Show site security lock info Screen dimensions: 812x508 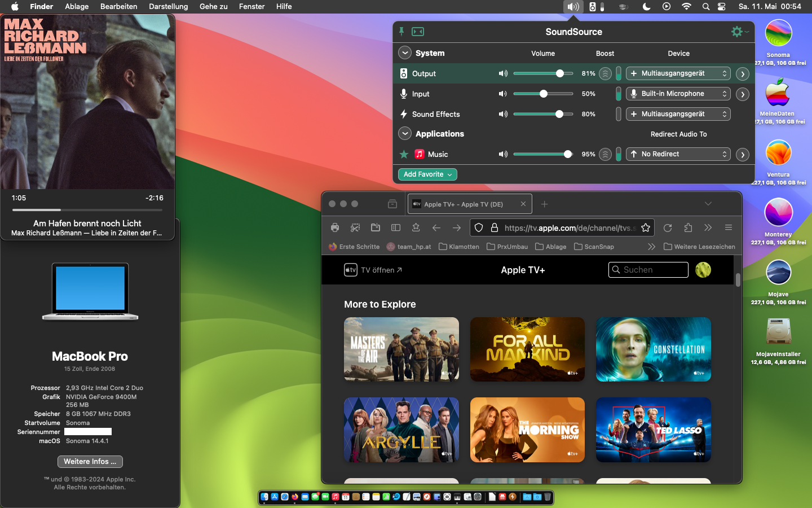tap(495, 227)
